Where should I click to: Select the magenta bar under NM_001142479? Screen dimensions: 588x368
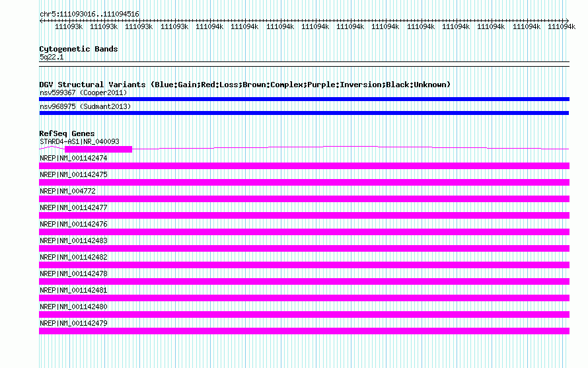tap(304, 331)
